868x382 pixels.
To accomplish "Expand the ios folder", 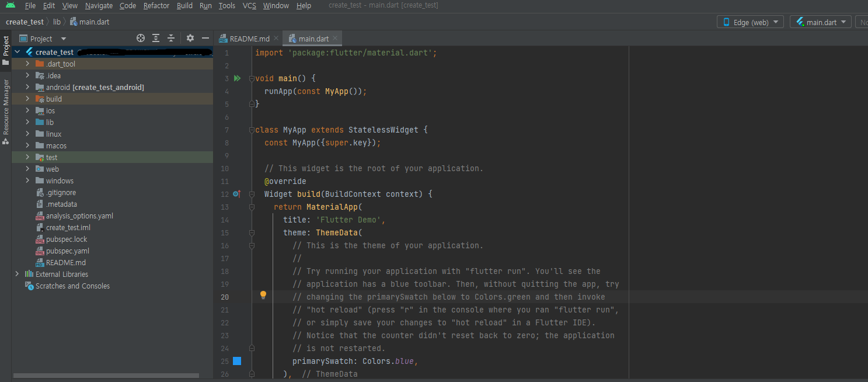I will (x=27, y=110).
